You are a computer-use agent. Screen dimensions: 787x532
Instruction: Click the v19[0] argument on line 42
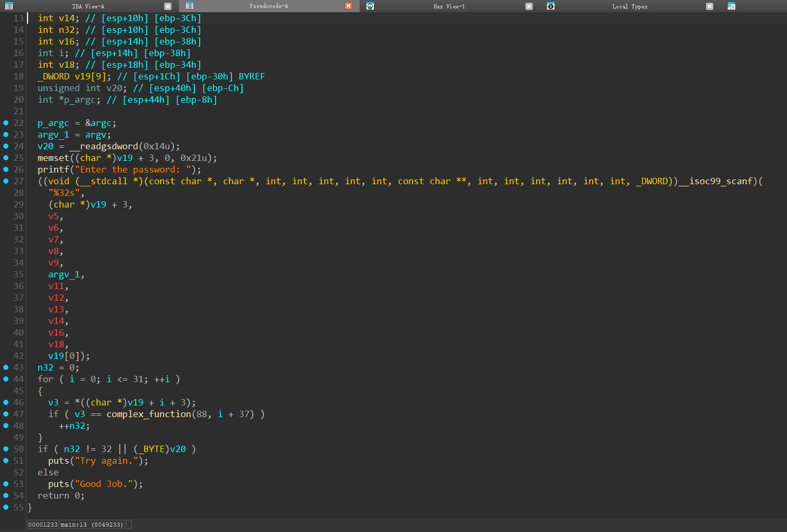(64, 356)
